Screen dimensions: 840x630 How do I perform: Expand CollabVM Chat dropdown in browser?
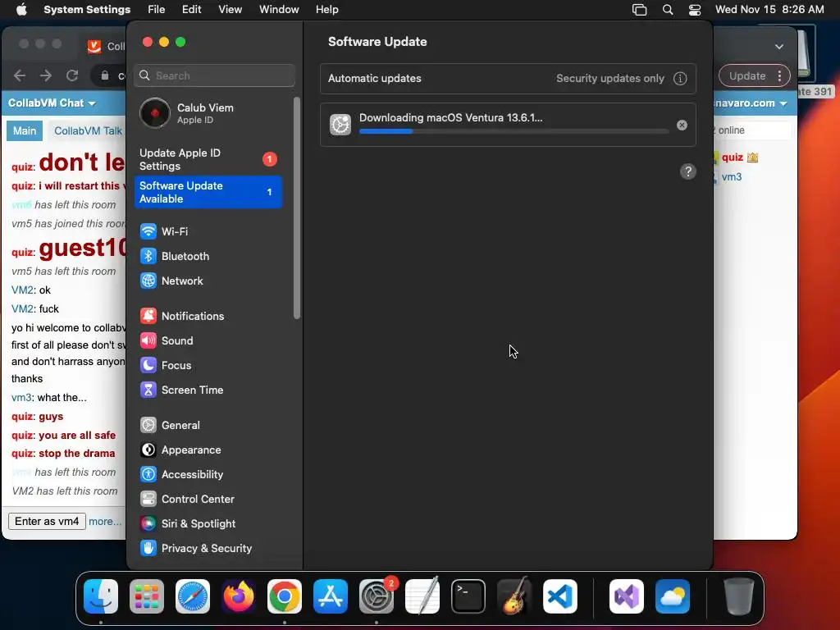[x=52, y=103]
